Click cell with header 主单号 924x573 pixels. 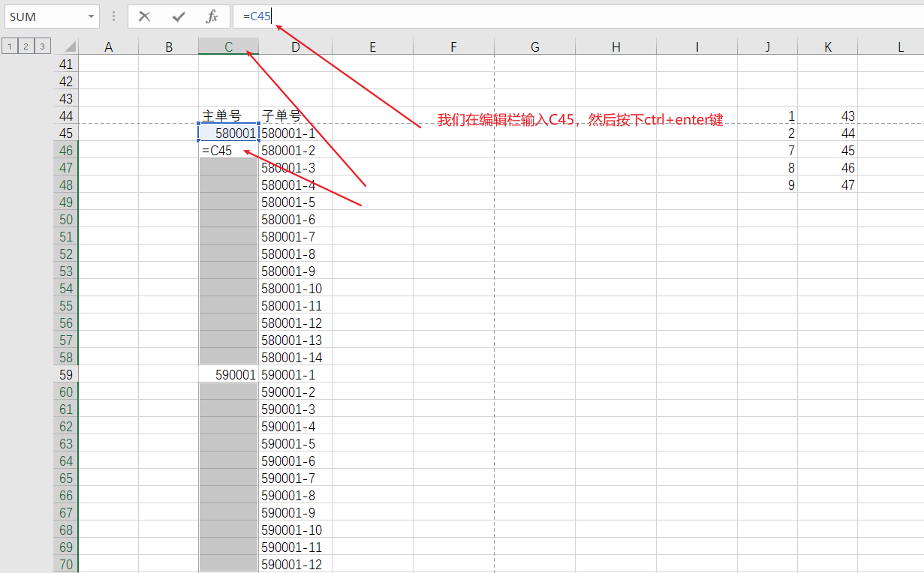click(x=229, y=116)
